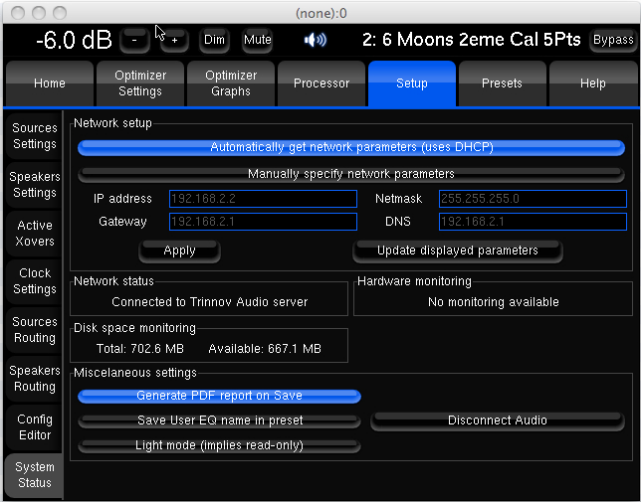This screenshot has height=502, width=641.
Task: Increase volume with plus button
Action: point(173,40)
